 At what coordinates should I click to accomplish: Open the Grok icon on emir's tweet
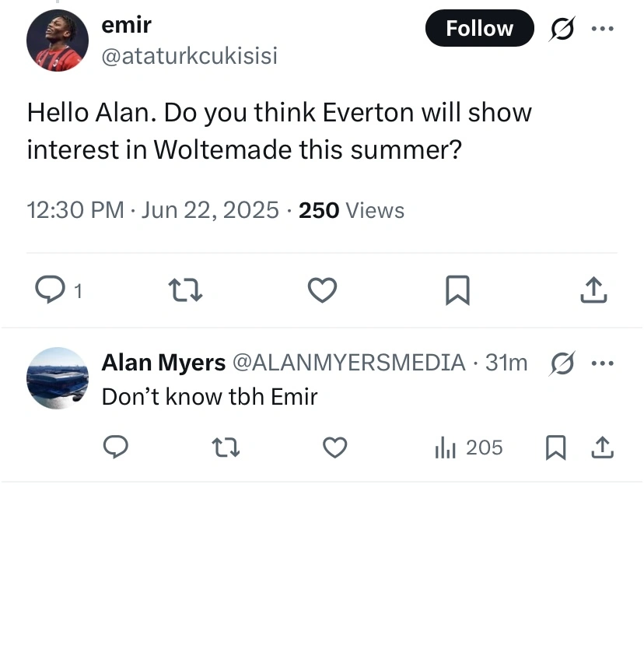click(x=562, y=29)
